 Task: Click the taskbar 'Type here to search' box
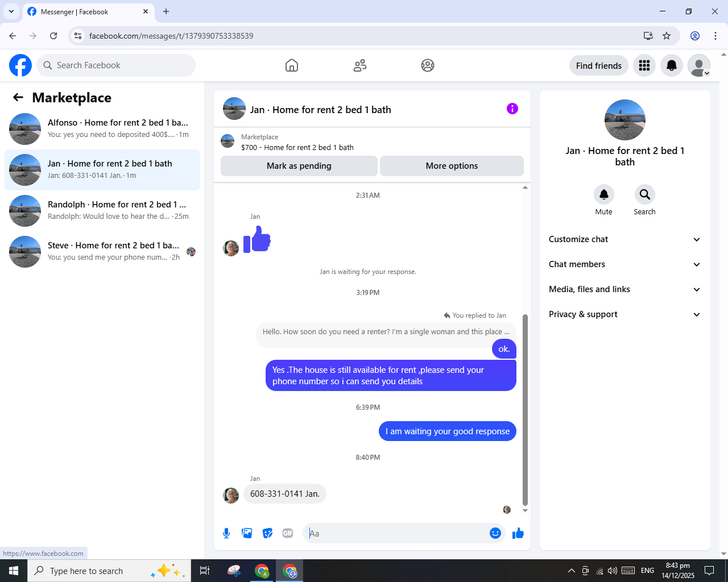108,571
